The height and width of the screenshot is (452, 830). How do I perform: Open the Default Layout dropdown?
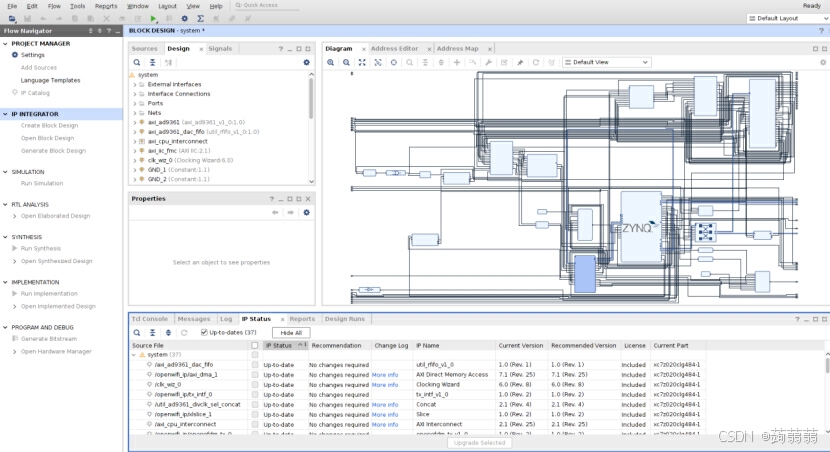pos(788,19)
